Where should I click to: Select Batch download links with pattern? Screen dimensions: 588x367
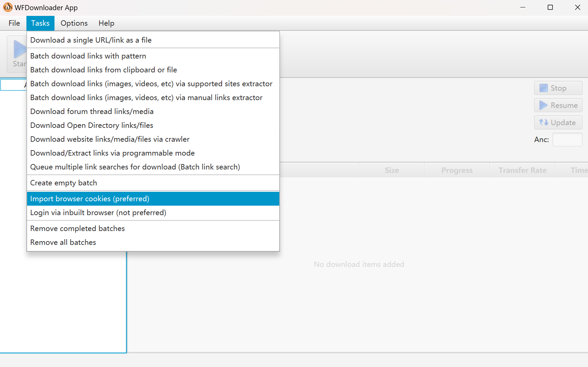(88, 56)
